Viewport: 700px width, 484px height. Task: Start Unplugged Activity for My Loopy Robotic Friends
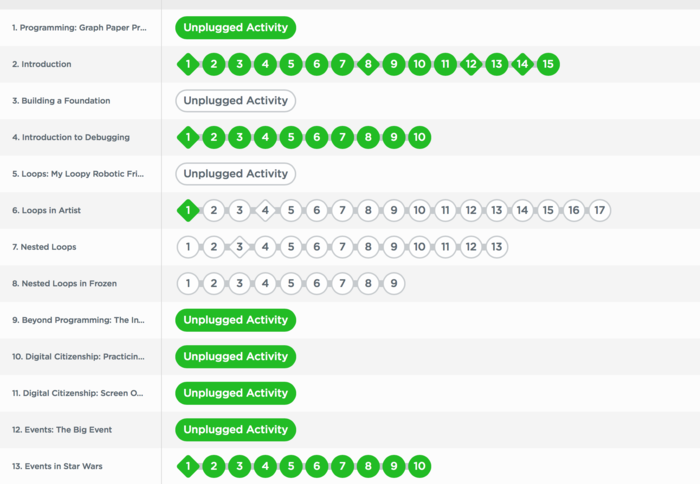click(235, 174)
